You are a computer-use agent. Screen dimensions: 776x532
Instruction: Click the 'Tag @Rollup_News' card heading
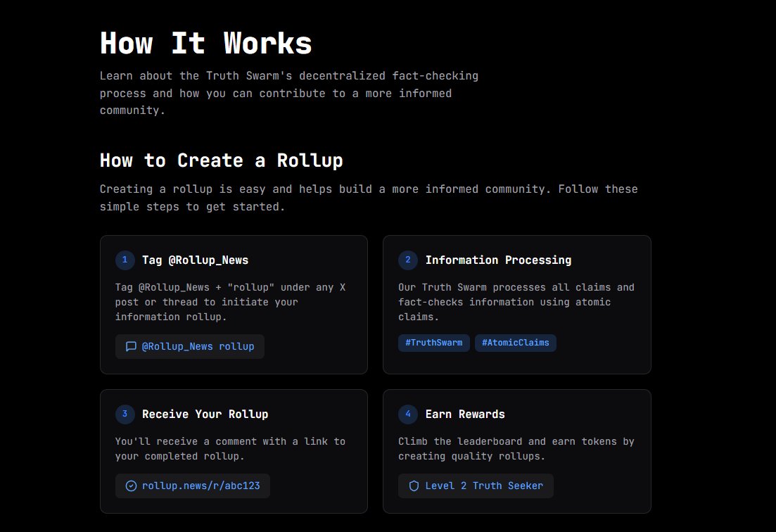(x=195, y=260)
